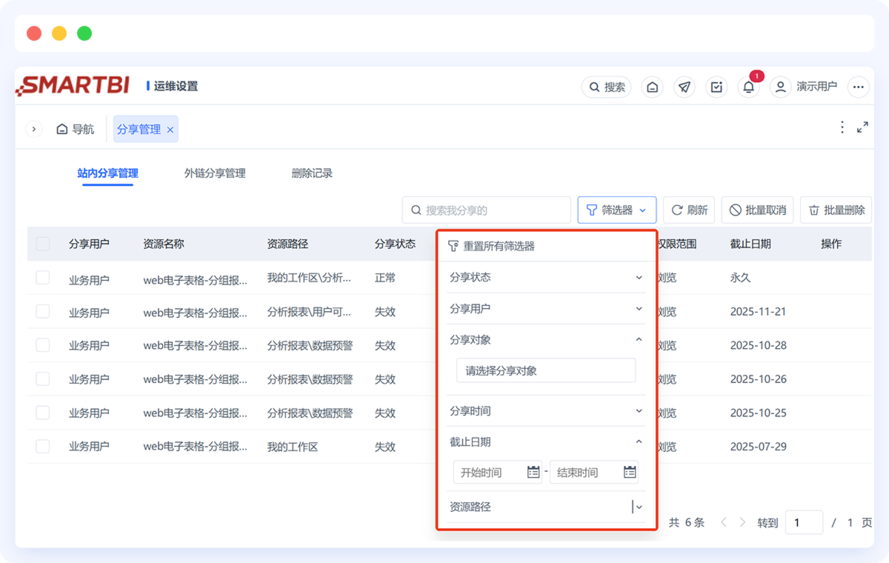This screenshot has width=889, height=563.
Task: Open the three-dot more menu in header
Action: pyautogui.click(x=857, y=87)
